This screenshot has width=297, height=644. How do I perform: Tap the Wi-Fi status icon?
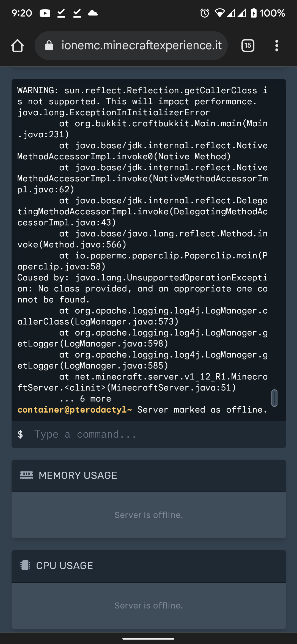coord(220,13)
